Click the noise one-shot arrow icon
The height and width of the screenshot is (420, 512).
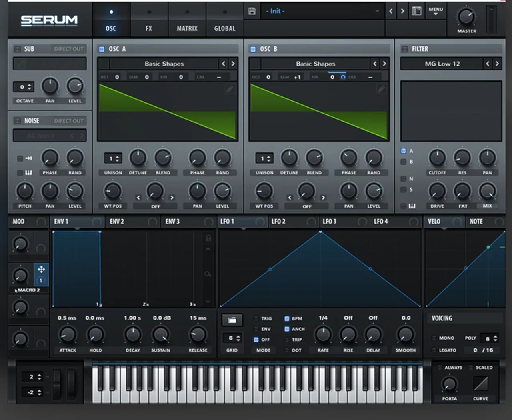pyautogui.click(x=28, y=158)
